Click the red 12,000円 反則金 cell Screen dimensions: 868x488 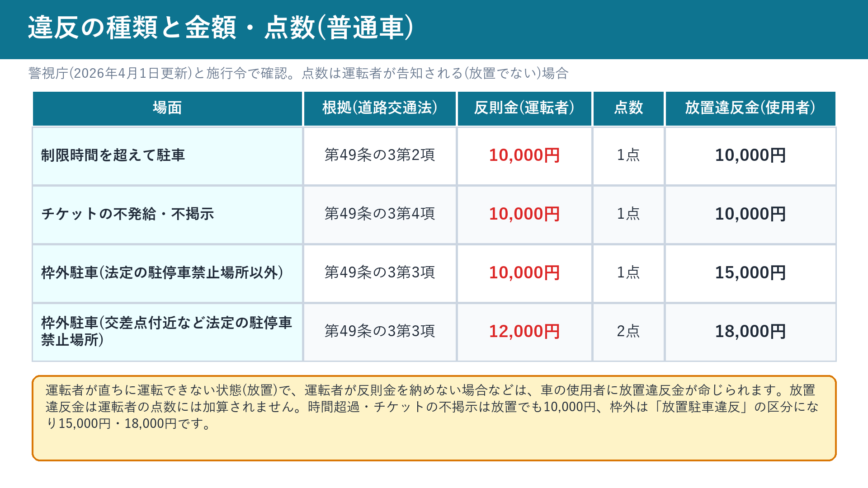524,331
